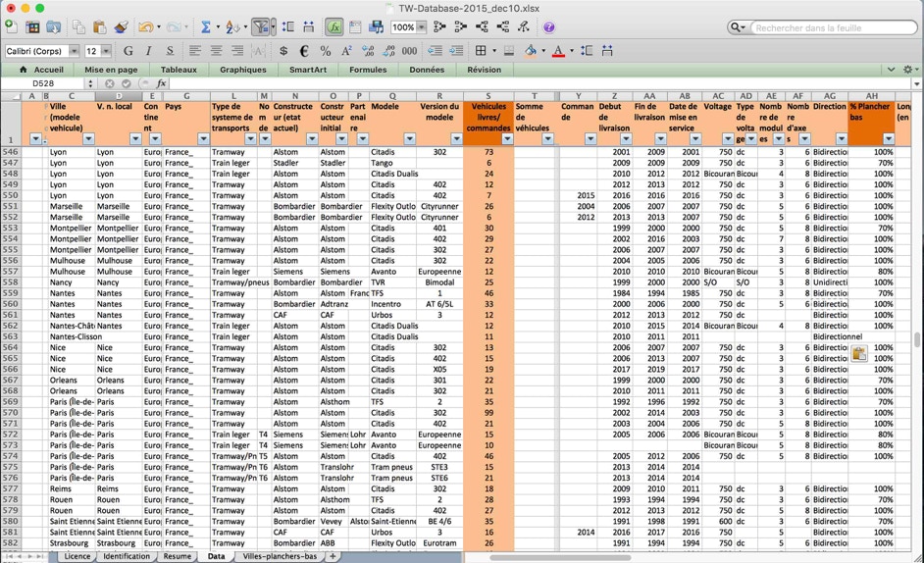
Task: Open the purple help icon
Action: point(548,27)
